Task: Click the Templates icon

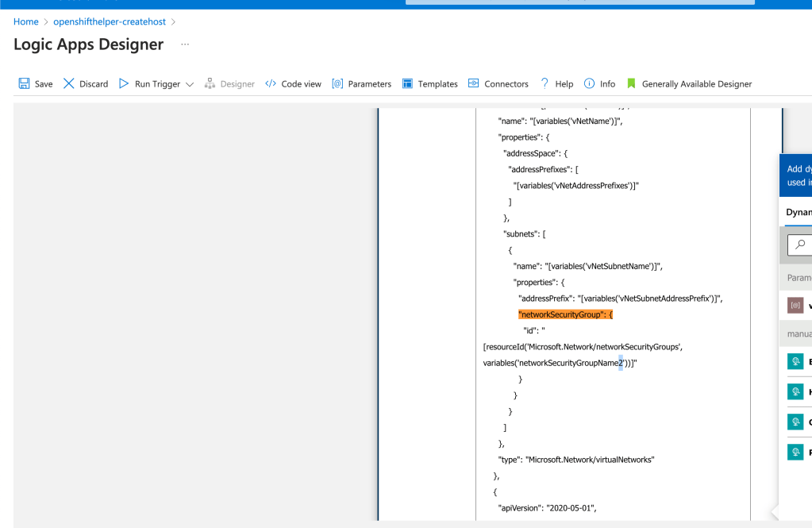Action: [407, 83]
